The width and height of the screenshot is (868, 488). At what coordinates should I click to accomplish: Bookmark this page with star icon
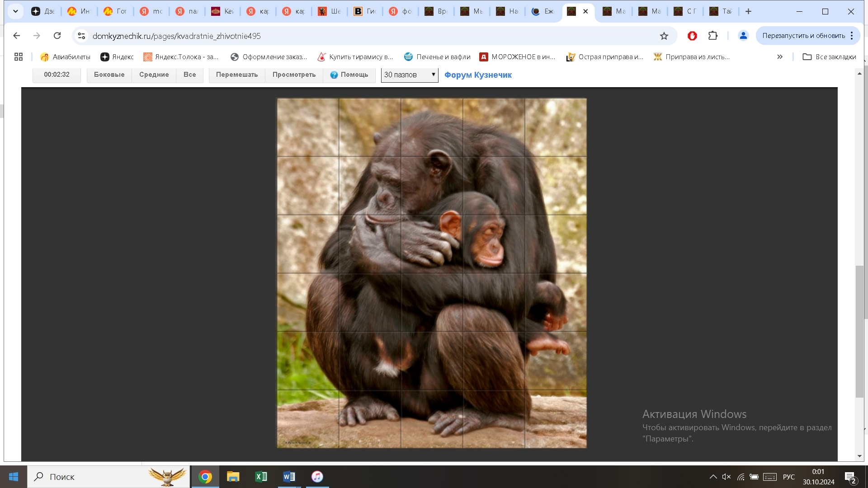point(664,36)
